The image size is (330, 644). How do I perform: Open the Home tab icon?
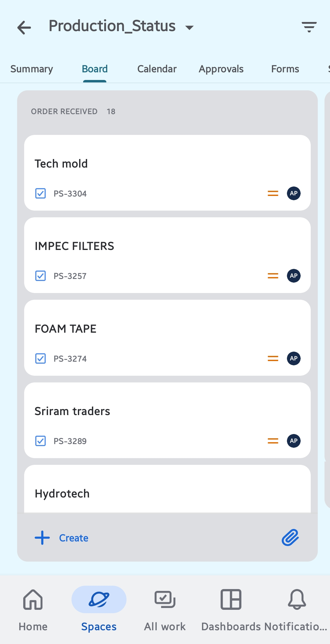click(x=33, y=599)
